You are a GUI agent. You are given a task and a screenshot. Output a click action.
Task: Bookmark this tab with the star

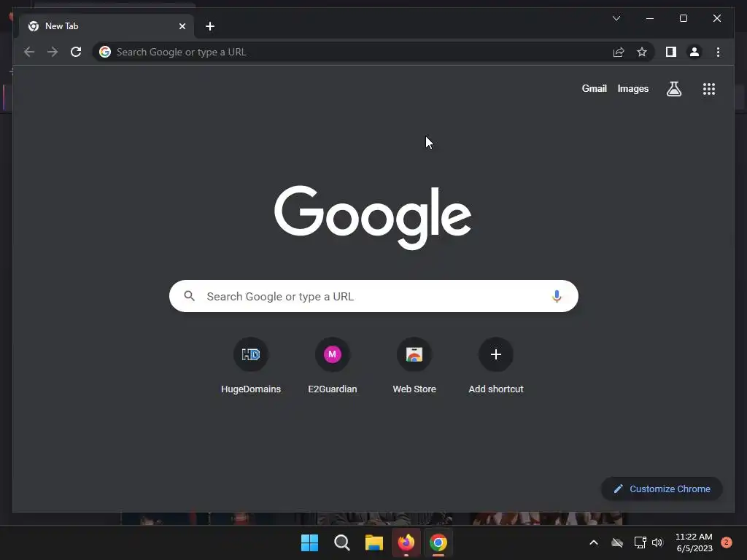point(642,52)
